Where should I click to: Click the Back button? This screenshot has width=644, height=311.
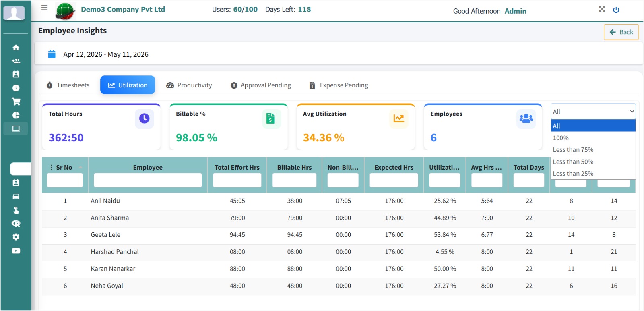point(621,32)
